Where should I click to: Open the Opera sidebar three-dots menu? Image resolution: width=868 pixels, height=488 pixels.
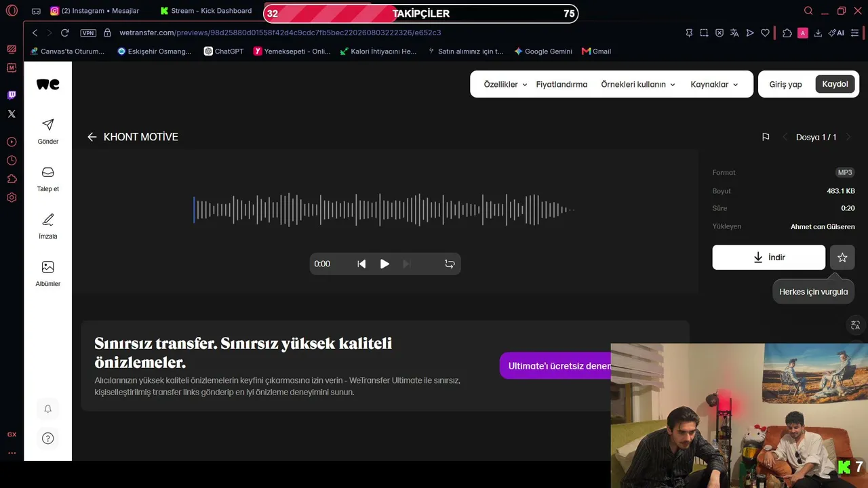[12, 453]
